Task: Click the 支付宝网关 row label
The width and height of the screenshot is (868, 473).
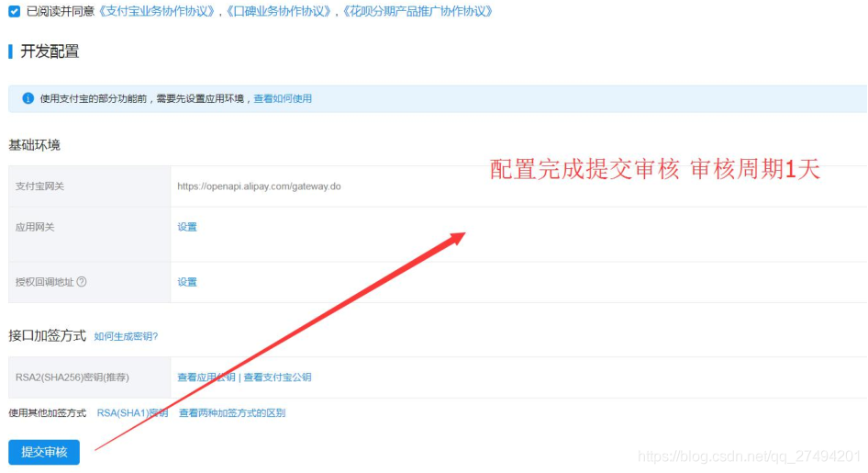Action: [x=39, y=186]
